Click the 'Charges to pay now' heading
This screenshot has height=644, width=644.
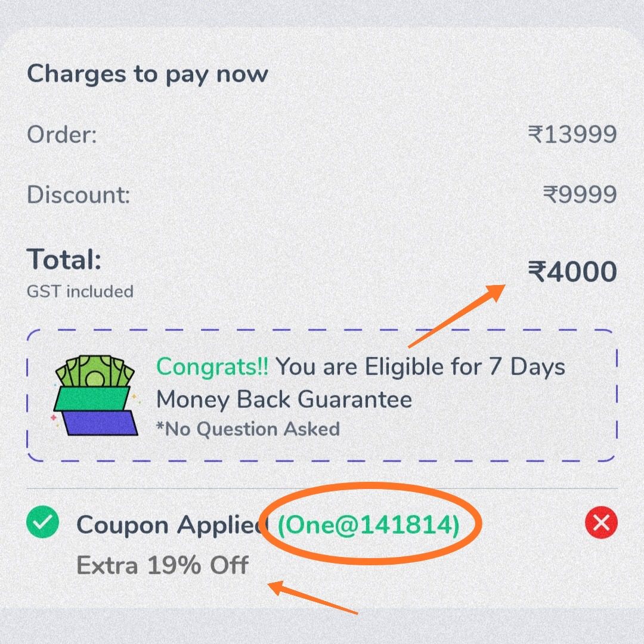click(x=147, y=75)
